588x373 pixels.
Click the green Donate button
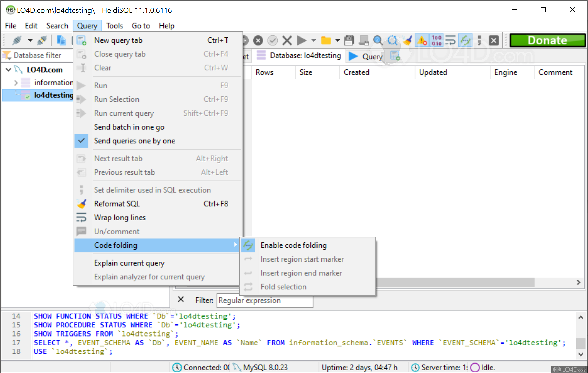(x=547, y=40)
